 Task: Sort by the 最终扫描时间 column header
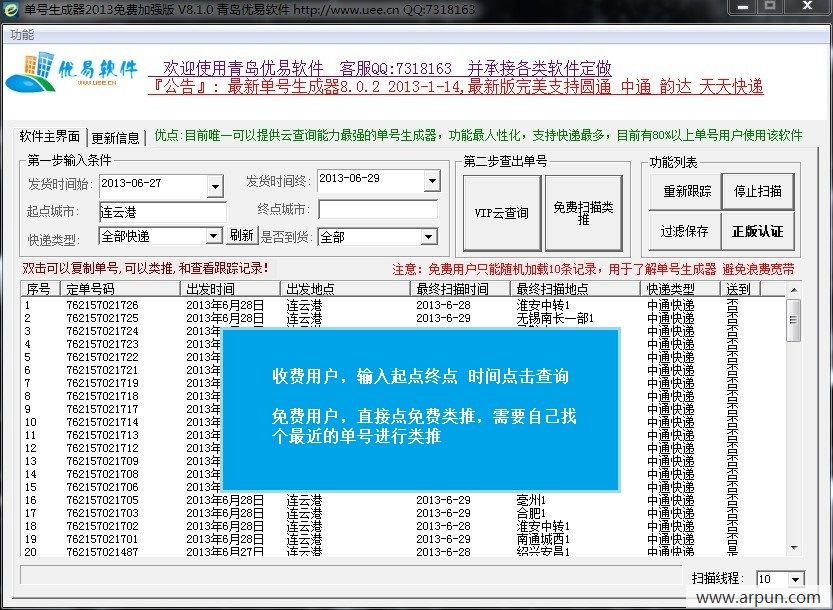pos(460,289)
